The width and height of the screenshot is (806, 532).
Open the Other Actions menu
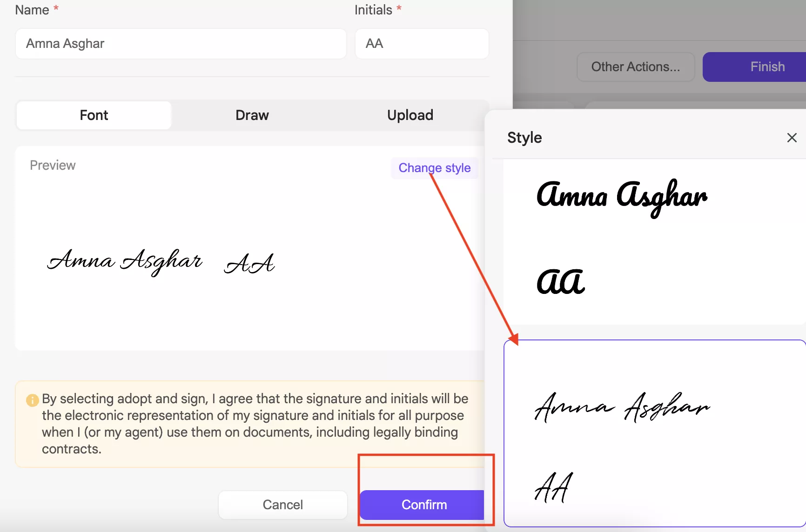pyautogui.click(x=636, y=66)
